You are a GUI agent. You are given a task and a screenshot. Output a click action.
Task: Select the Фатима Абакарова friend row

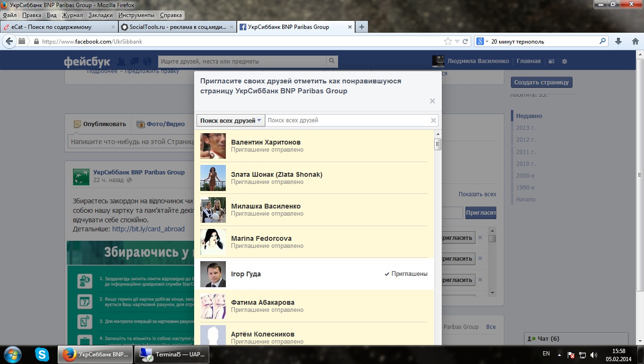(314, 306)
